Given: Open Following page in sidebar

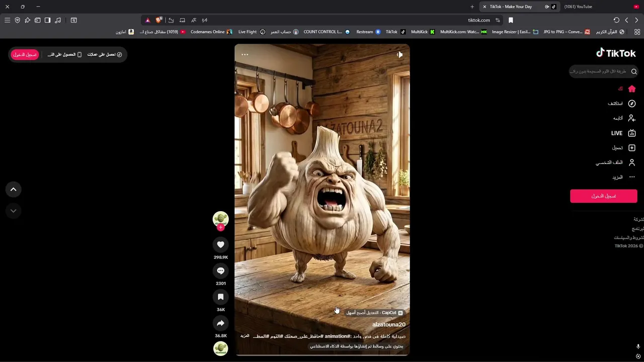Looking at the screenshot, I should pyautogui.click(x=624, y=118).
